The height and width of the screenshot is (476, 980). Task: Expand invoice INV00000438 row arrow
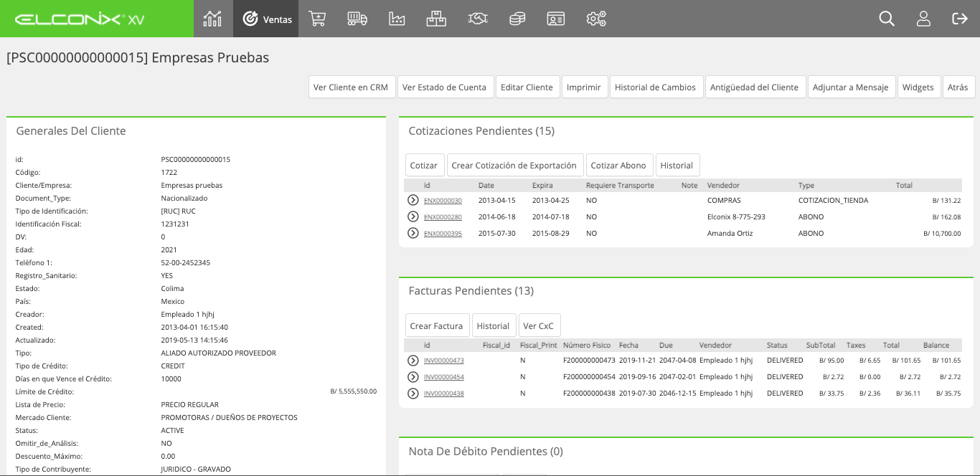(x=413, y=394)
